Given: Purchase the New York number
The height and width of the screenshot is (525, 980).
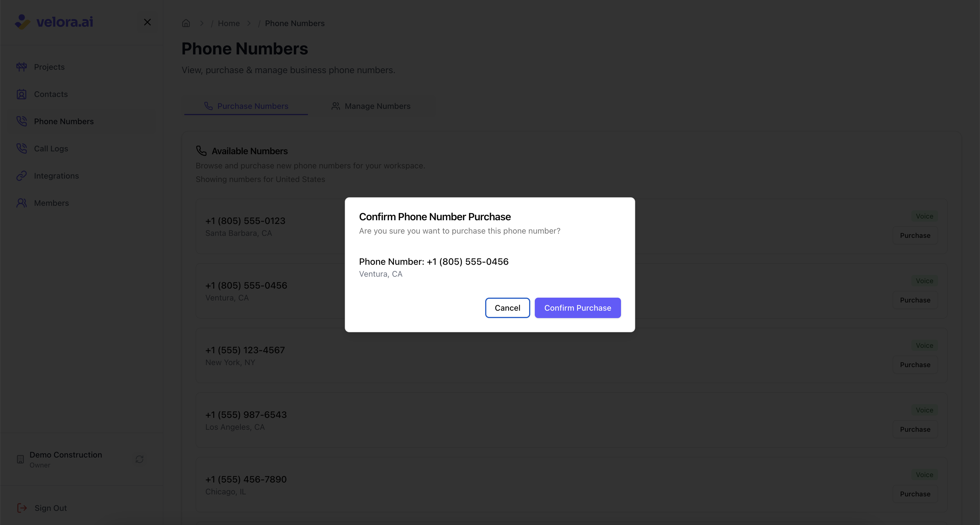Looking at the screenshot, I should pyautogui.click(x=915, y=365).
